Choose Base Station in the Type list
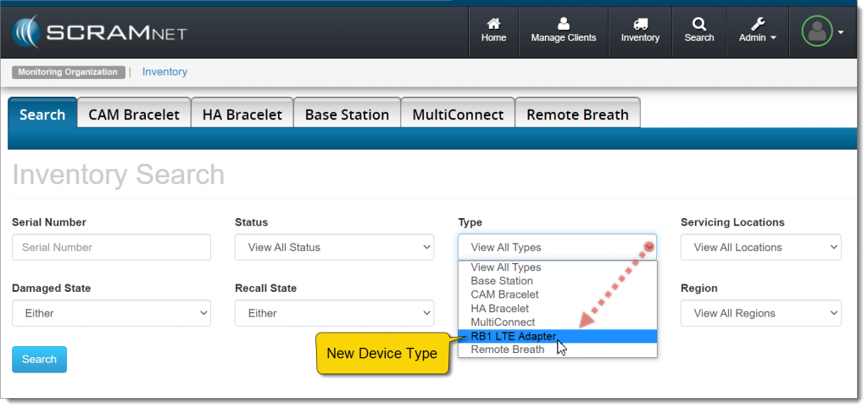 558,281
